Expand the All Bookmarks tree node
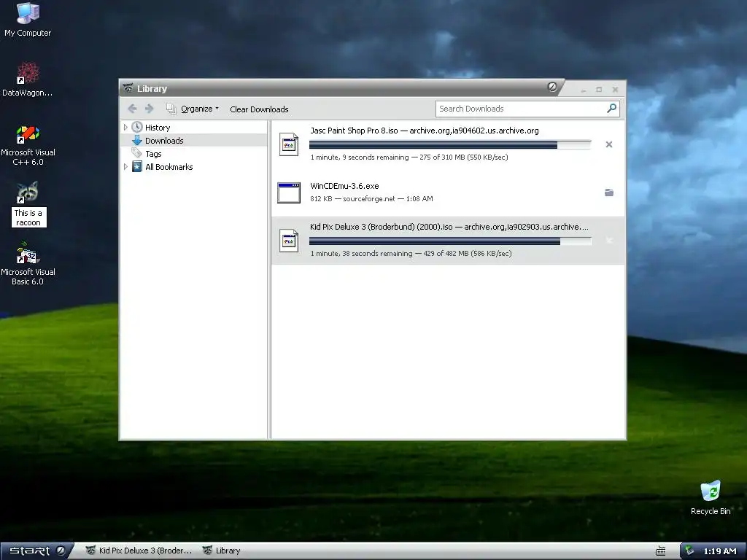Image resolution: width=747 pixels, height=560 pixels. pos(125,167)
